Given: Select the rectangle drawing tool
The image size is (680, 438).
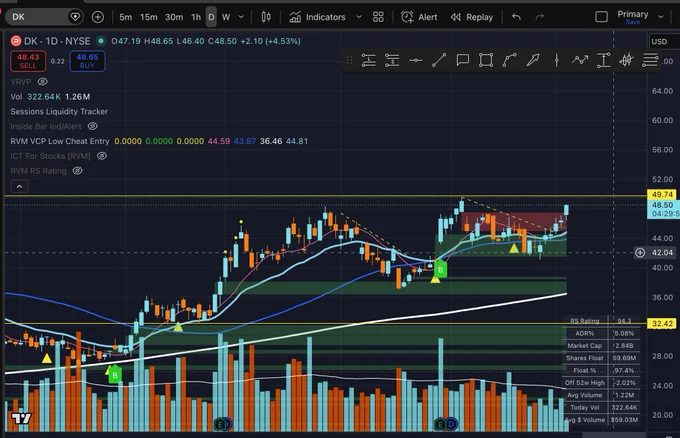Looking at the screenshot, I should click(486, 60).
